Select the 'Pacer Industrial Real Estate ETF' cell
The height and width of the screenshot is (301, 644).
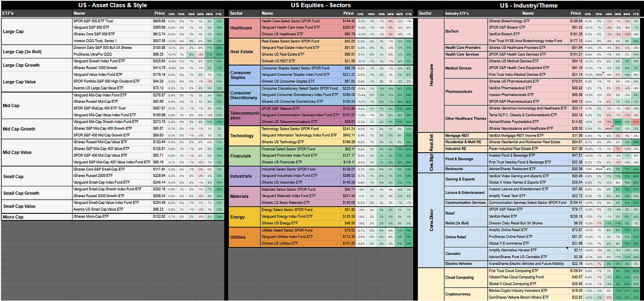528,149
